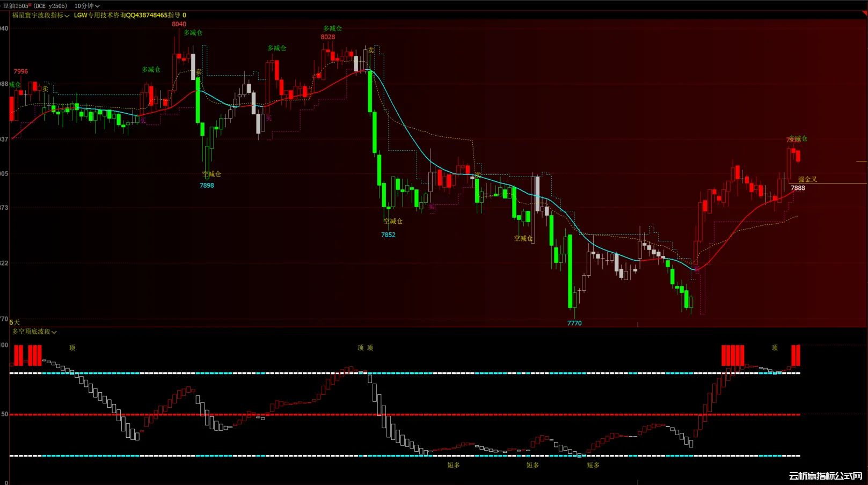Click the 7996 price marker
The image size is (868, 485).
point(21,71)
